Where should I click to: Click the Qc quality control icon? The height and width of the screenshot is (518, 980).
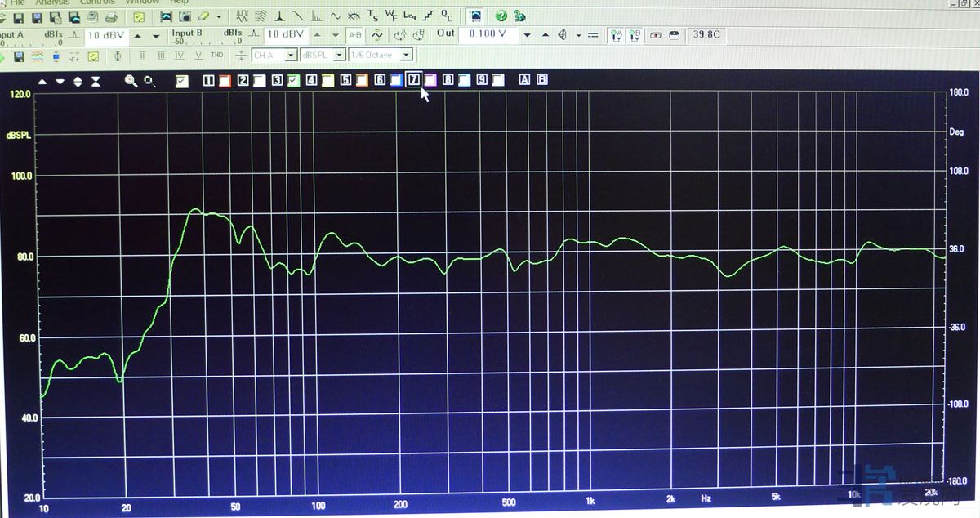[447, 16]
